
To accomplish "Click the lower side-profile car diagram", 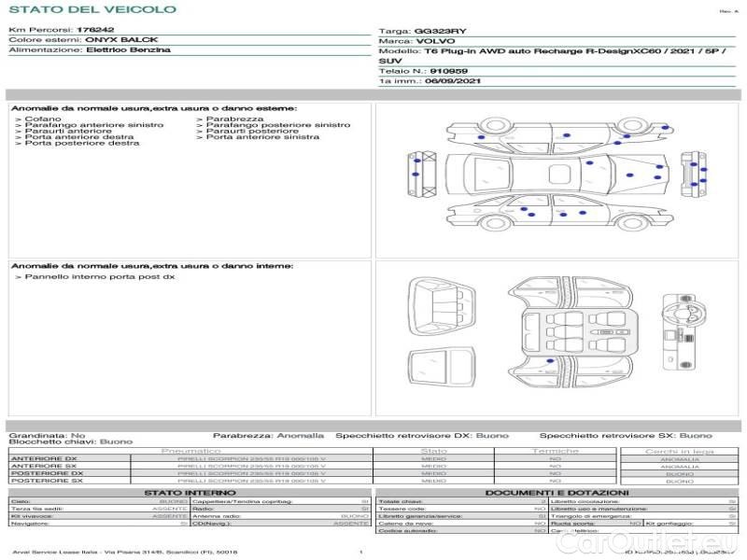I will [556, 213].
